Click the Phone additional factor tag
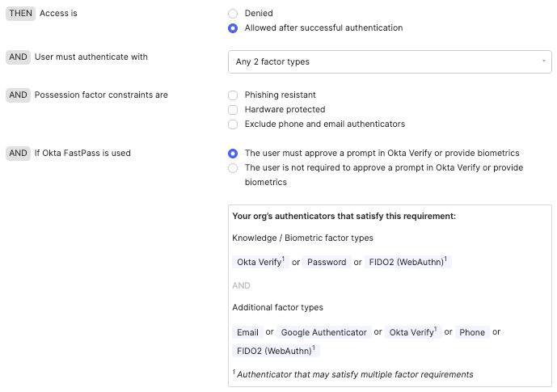This screenshot has height=392, width=557. coord(472,332)
